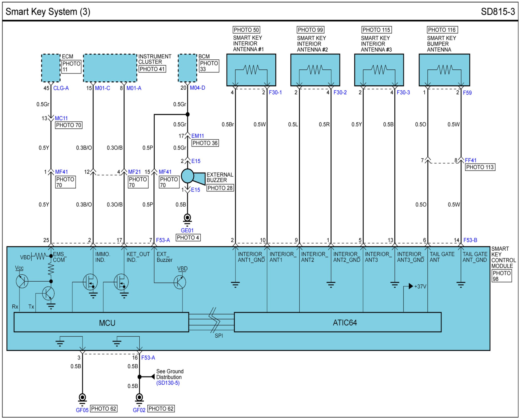Image resolution: width=521 pixels, height=420 pixels.
Task: Open the SD130-5 ground distribution link
Action: [x=168, y=383]
